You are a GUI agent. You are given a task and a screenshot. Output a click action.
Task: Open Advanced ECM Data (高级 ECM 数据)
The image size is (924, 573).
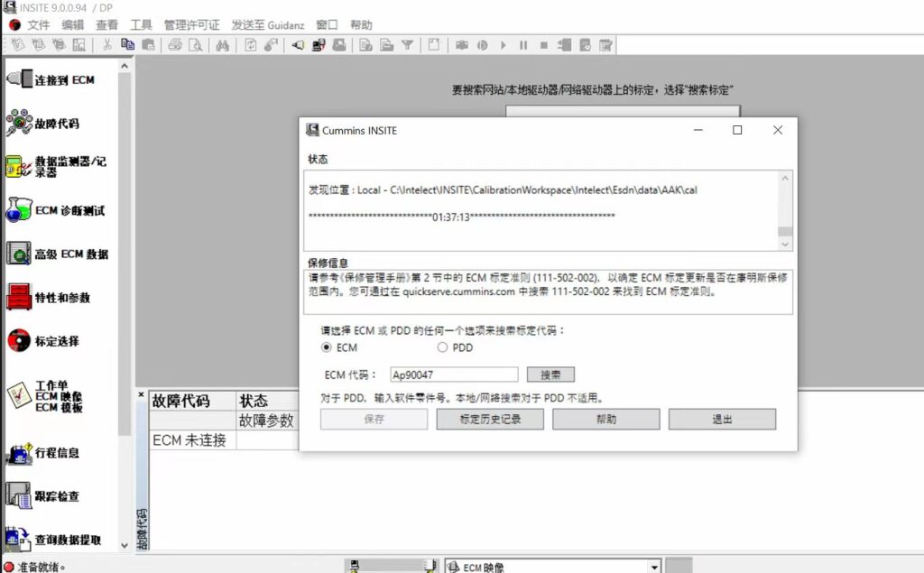point(57,254)
